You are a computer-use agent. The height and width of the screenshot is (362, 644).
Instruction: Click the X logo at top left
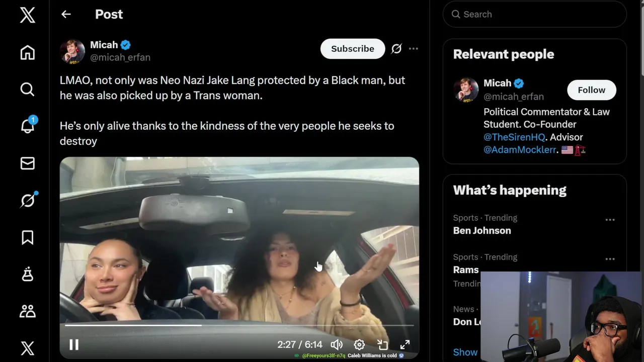pyautogui.click(x=27, y=15)
